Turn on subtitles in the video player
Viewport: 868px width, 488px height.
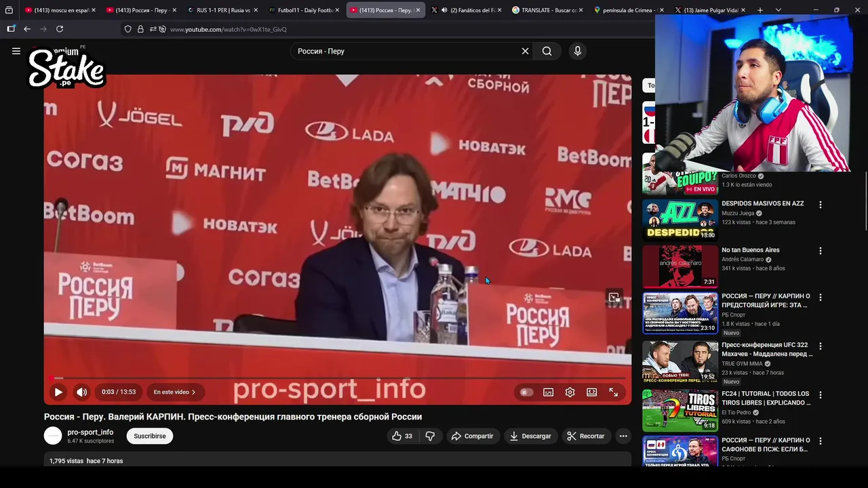pyautogui.click(x=548, y=392)
